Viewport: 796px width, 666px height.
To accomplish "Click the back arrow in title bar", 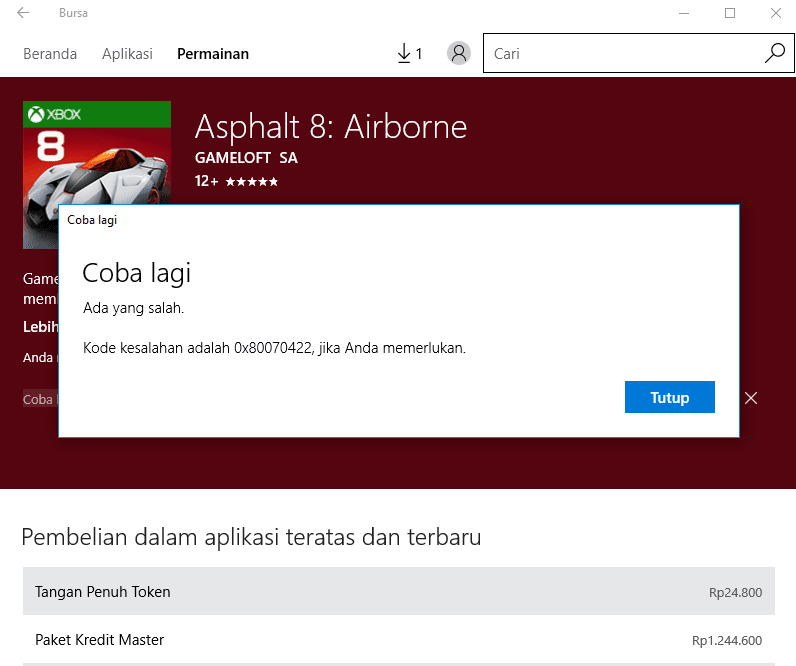I will pos(23,13).
